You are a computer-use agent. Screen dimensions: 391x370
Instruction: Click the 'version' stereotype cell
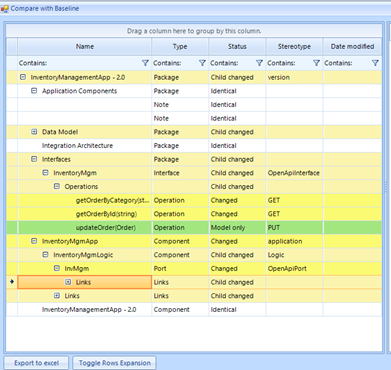coord(294,77)
